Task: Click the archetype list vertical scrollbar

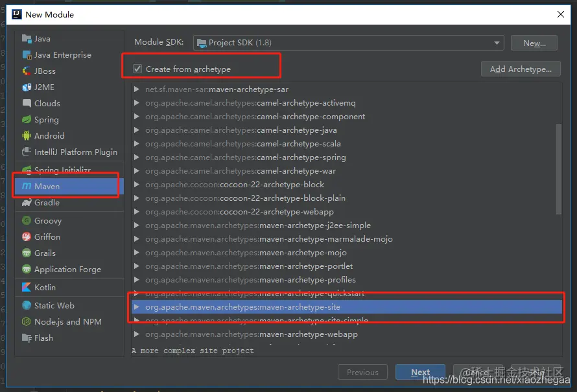Action: click(559, 169)
